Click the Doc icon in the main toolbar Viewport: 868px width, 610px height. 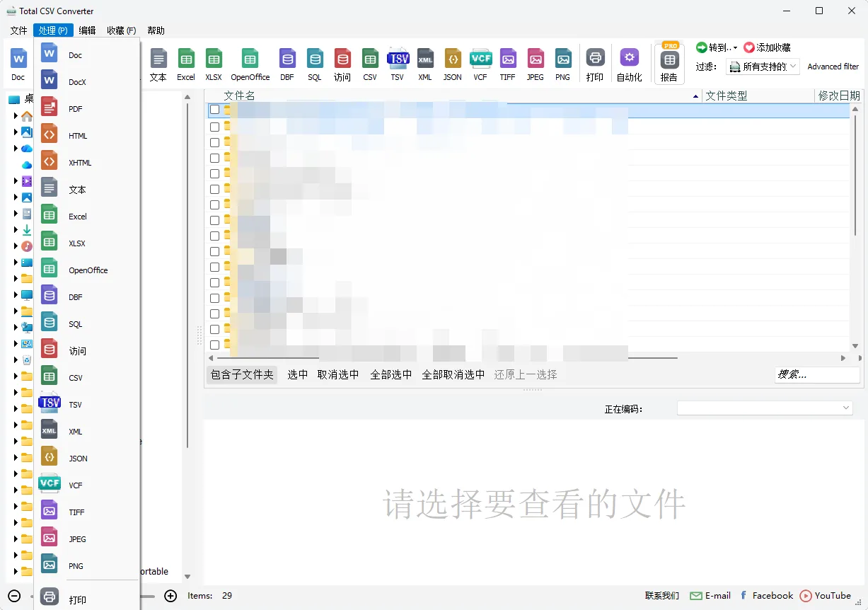click(18, 58)
